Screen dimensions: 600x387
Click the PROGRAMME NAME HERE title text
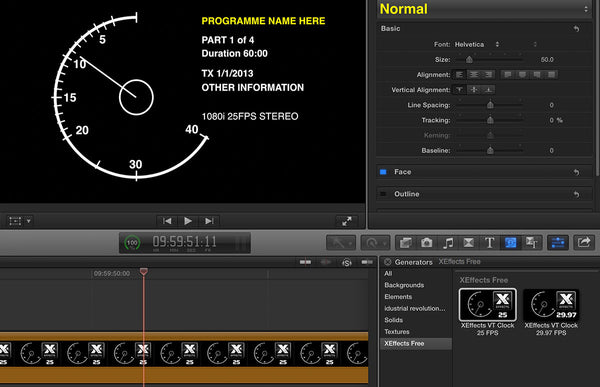[263, 21]
